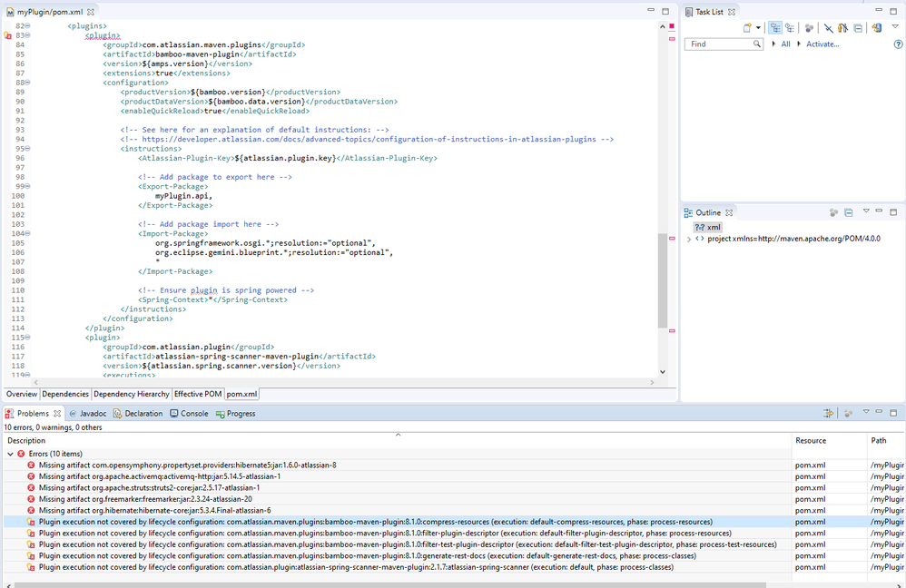The height and width of the screenshot is (588, 906).
Task: Click Synchronize Changed icon in Task List
Action: (877, 28)
